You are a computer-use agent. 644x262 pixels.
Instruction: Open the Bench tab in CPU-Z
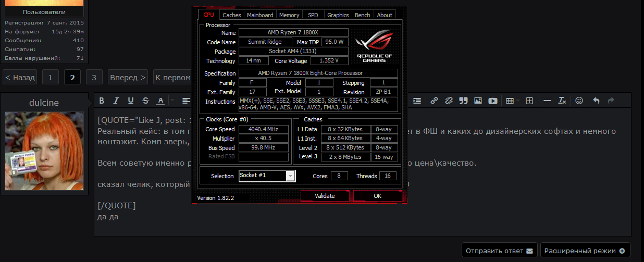pos(363,15)
